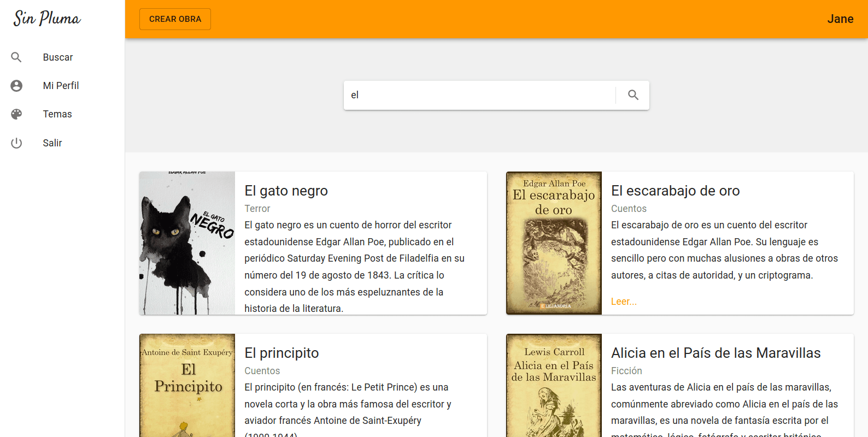Open the El gato negro cover image
Image resolution: width=868 pixels, height=437 pixels.
click(x=187, y=243)
